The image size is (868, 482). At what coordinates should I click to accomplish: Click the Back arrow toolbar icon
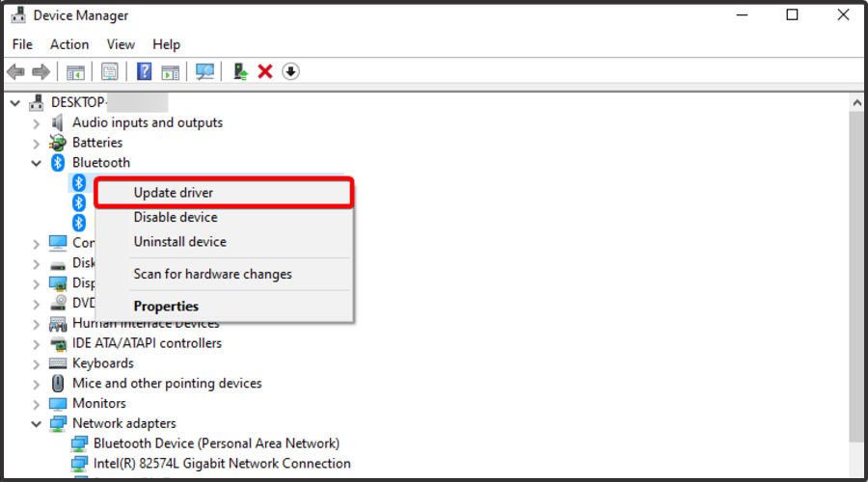15,71
